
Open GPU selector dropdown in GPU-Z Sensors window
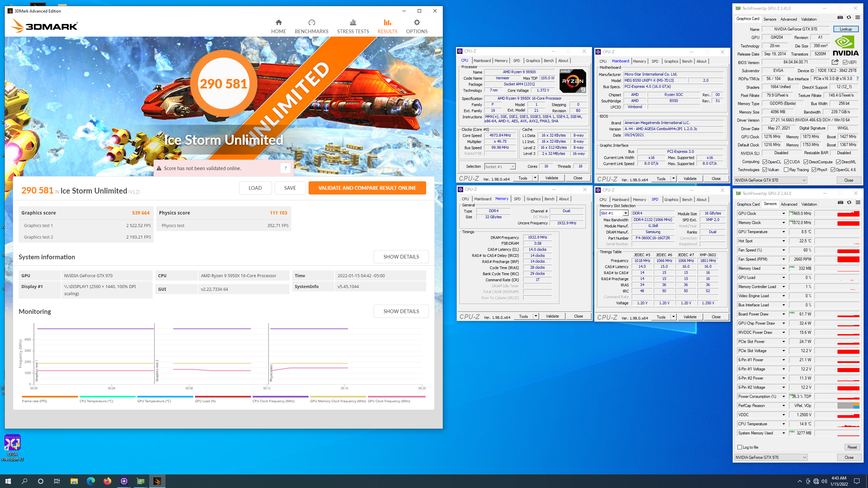click(771, 457)
